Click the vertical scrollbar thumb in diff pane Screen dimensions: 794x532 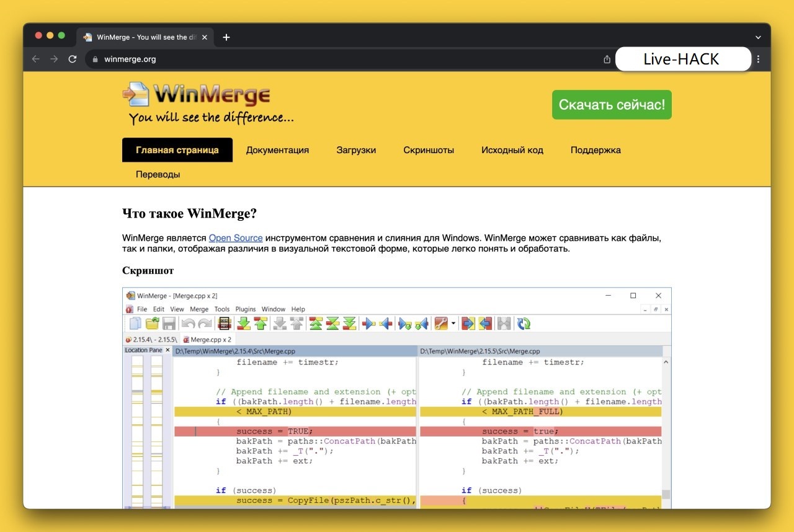click(x=666, y=494)
